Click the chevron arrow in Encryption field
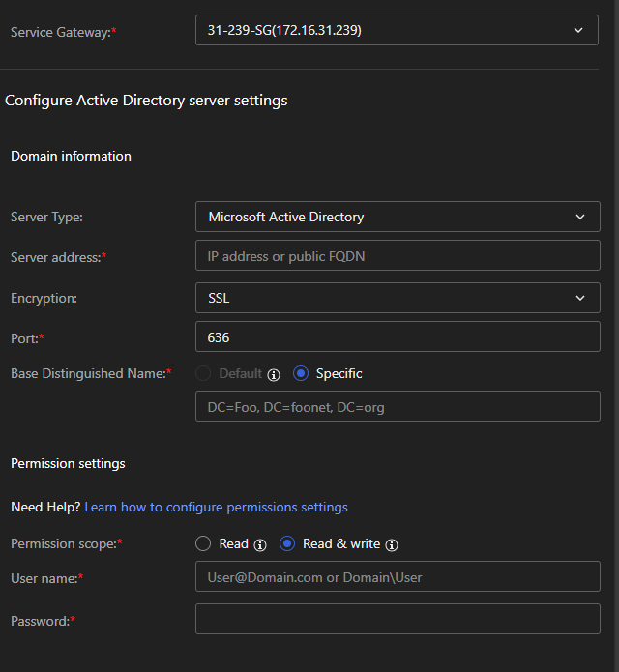The width and height of the screenshot is (619, 672). pos(580,298)
